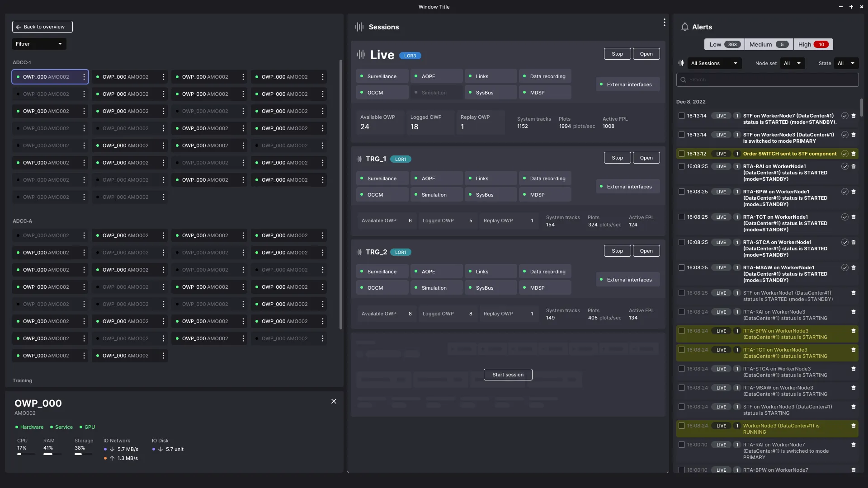Check the 16:13:12 Order SWITCH alert checkbox
This screenshot has width=868, height=488.
click(x=682, y=154)
